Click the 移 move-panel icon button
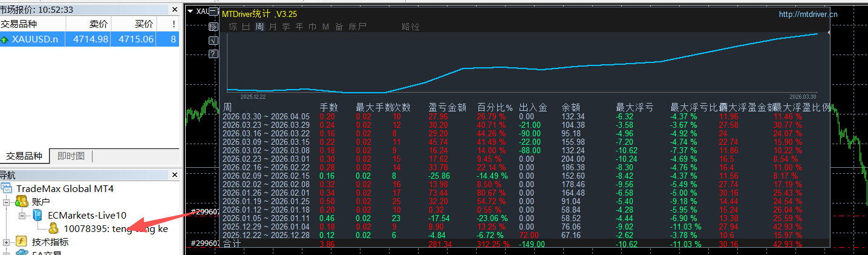Viewport: 868px width, 255px height. (x=213, y=27)
